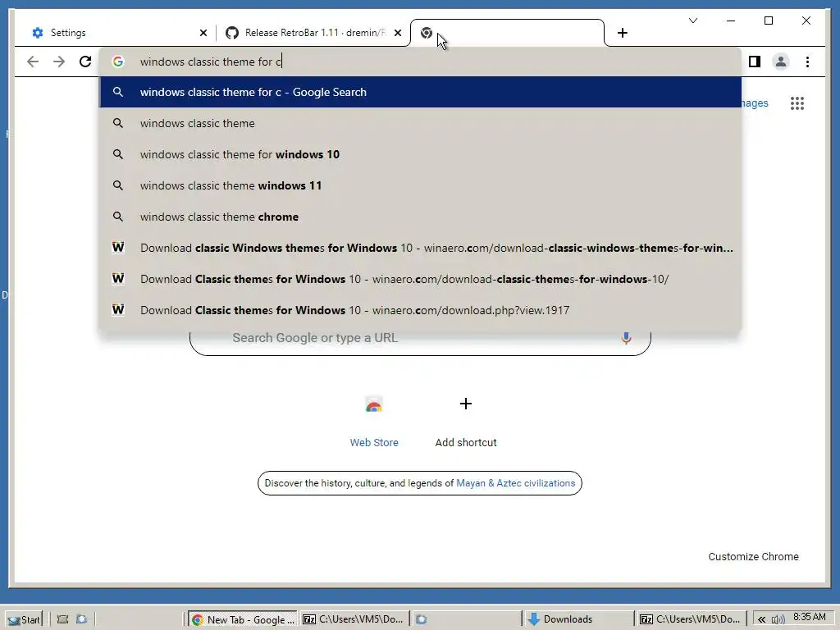Viewport: 840px width, 630px height.
Task: Select 'windows classic theme chrome' suggestion
Action: coord(420,217)
